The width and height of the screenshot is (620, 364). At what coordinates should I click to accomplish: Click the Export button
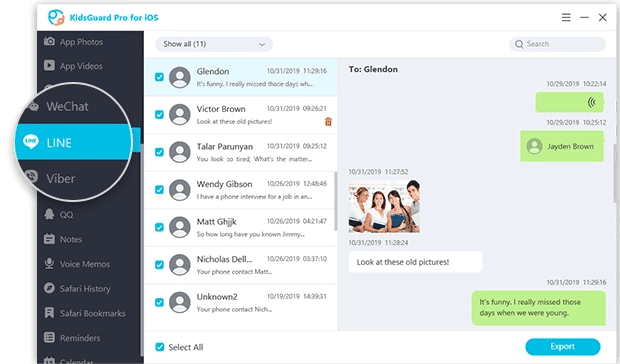pos(563,347)
